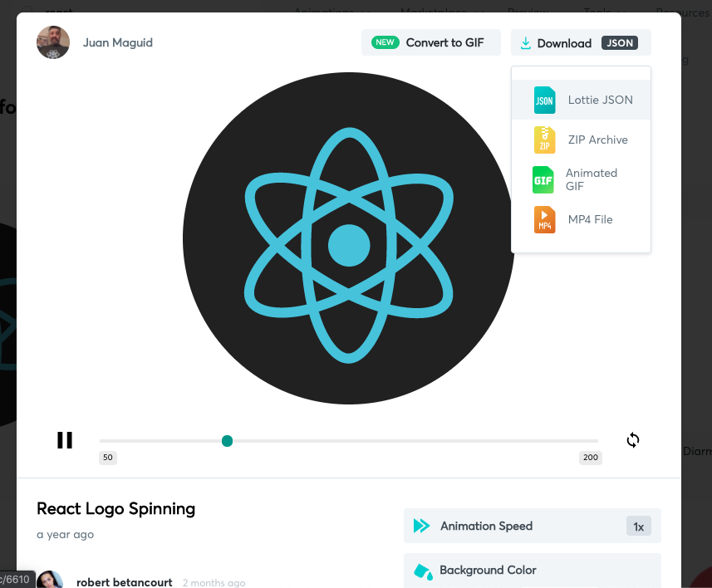Viewport: 712px width, 588px height.
Task: Open robert betancourt's profile
Action: point(125,582)
